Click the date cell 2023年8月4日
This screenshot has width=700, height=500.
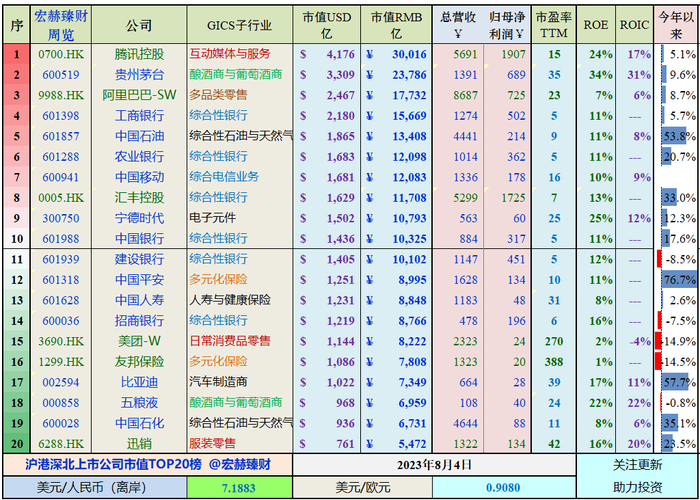[434, 465]
